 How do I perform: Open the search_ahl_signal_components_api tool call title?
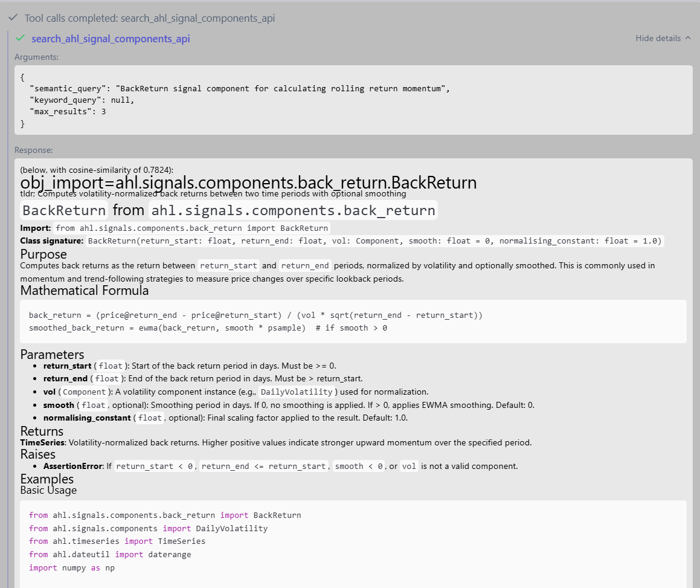(111, 39)
